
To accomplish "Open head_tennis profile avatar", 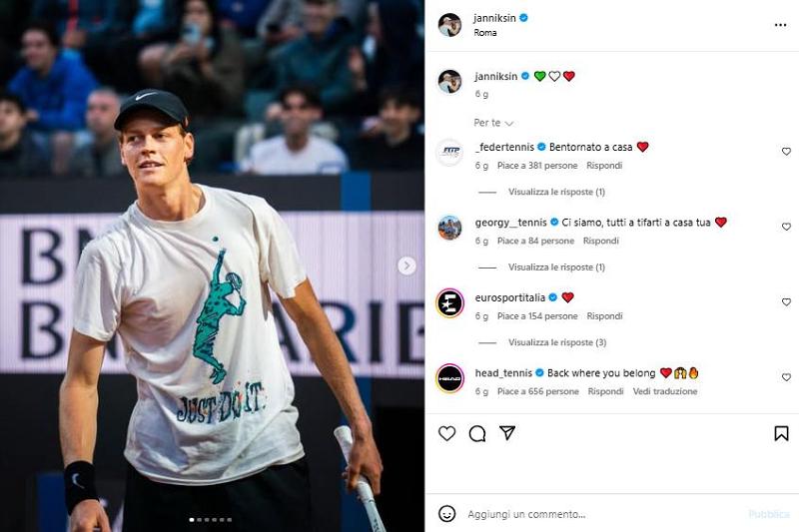I will point(450,378).
